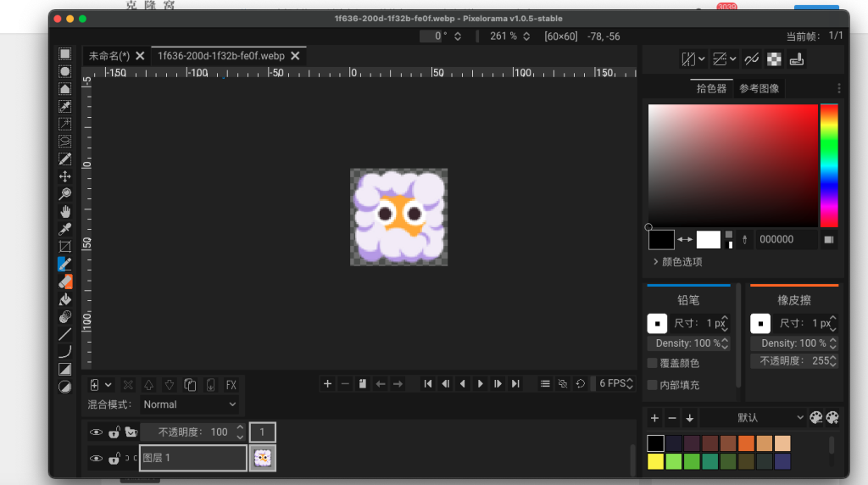Image resolution: width=868 pixels, height=485 pixels.
Task: Click the swap colors arrow
Action: [685, 240]
